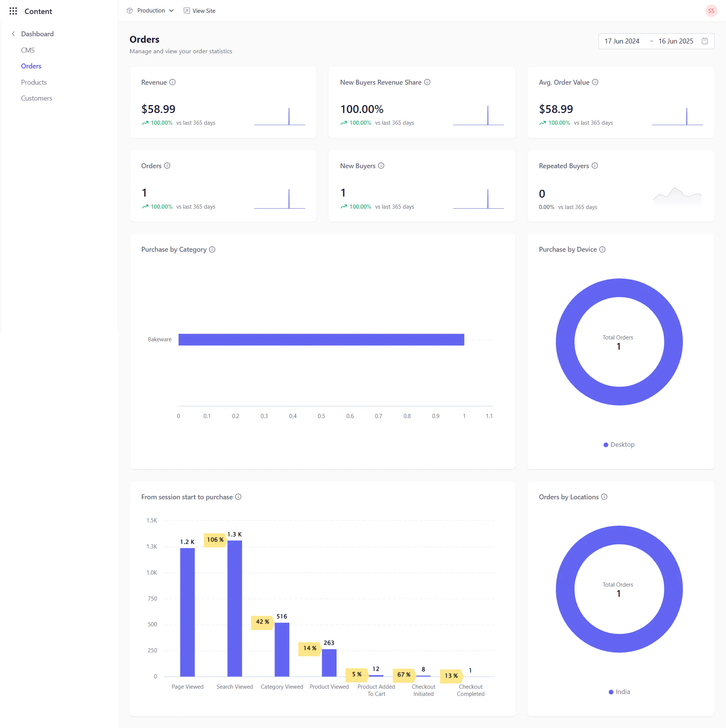Click info icon next to New Buyers Revenue Share

pos(427,82)
